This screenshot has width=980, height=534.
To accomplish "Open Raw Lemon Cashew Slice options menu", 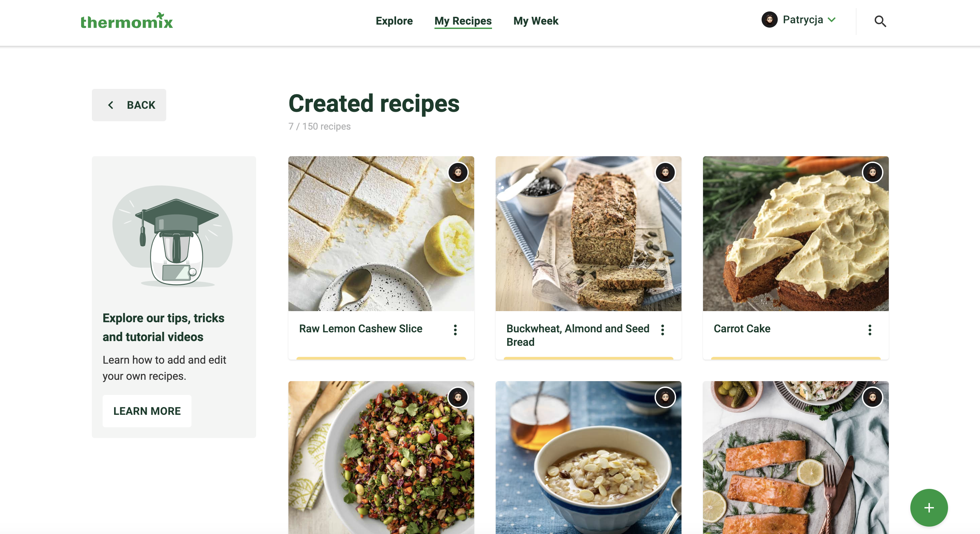I will click(455, 330).
